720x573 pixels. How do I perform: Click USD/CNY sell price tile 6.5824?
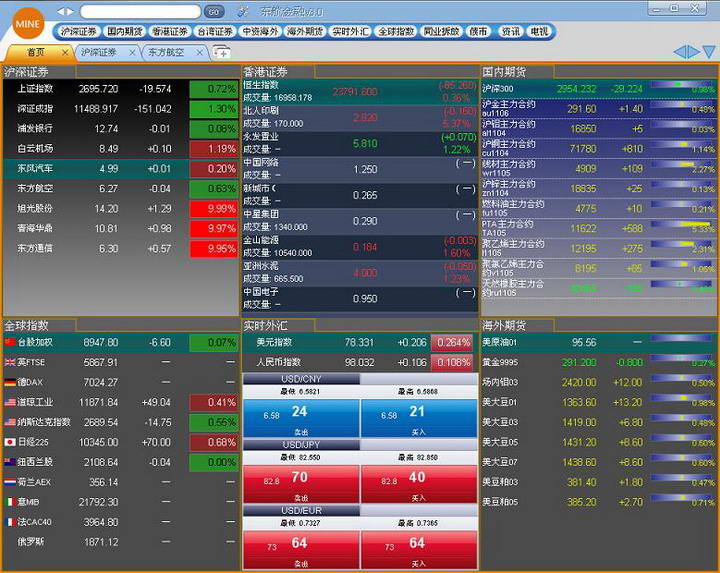click(301, 418)
